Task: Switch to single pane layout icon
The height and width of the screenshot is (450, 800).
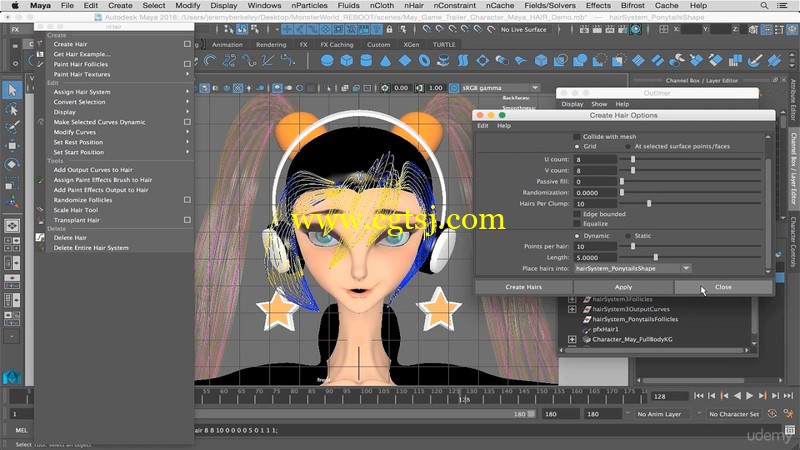Action: (12, 225)
